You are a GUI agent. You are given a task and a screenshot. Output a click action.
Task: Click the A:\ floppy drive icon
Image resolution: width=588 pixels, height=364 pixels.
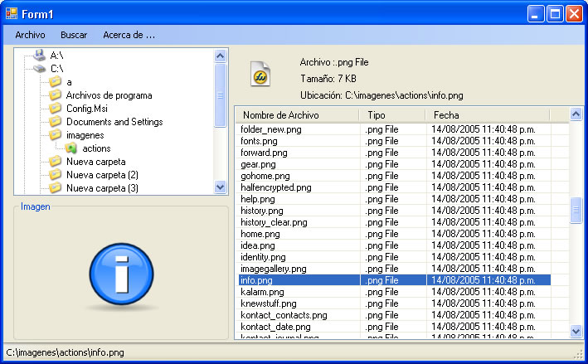coord(38,56)
